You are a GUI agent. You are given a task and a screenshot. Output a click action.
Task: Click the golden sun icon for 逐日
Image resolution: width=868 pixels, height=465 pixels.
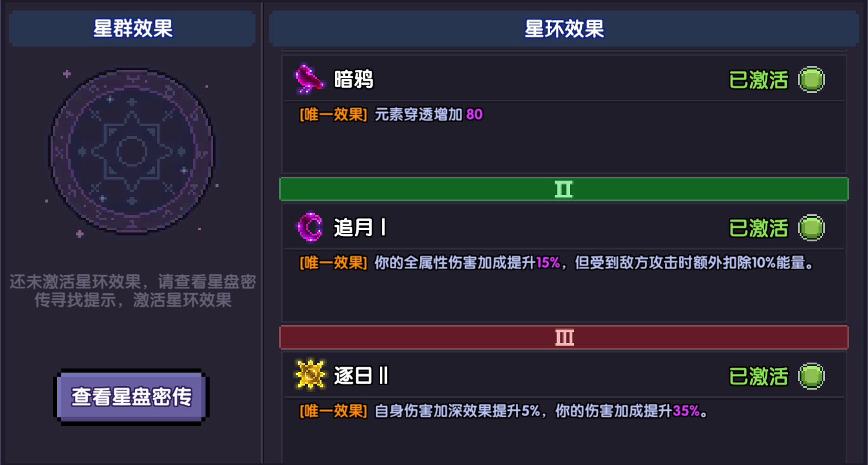tap(310, 376)
